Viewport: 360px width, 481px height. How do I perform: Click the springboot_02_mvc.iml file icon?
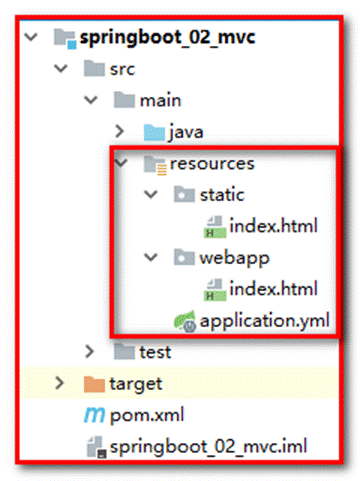coord(96,447)
